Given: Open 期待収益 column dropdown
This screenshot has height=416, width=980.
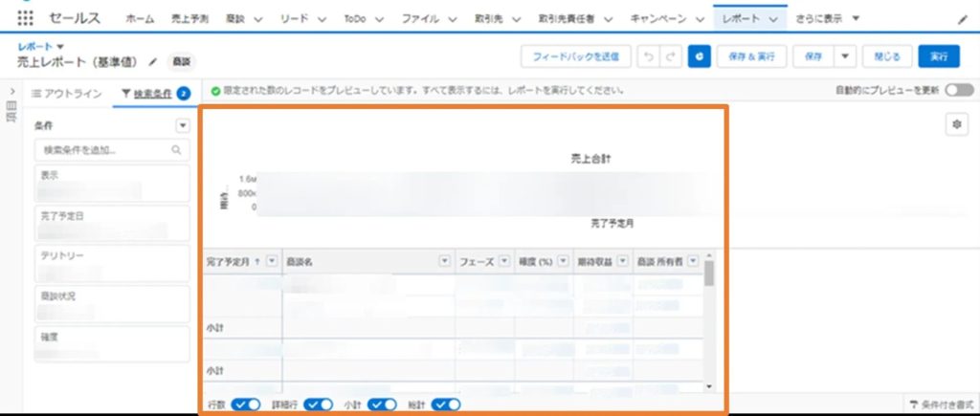Looking at the screenshot, I should pyautogui.click(x=622, y=262).
